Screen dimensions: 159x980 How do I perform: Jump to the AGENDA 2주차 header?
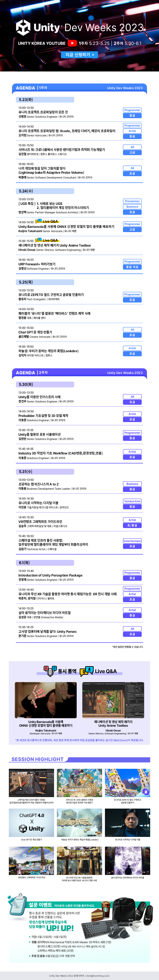[32, 373]
